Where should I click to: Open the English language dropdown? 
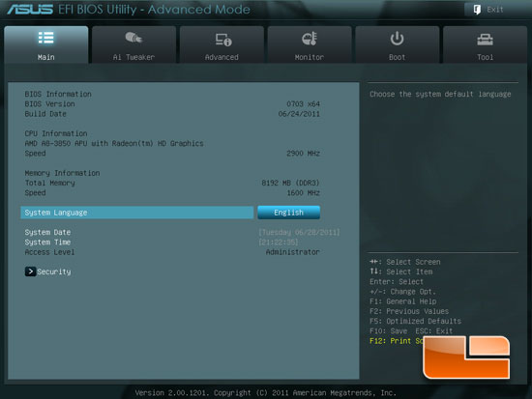coord(288,213)
